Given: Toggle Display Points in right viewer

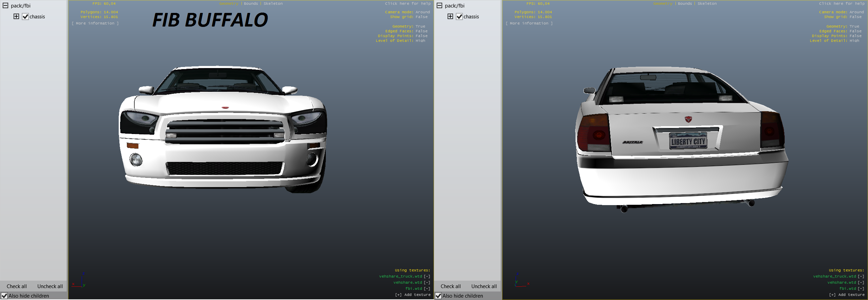Looking at the screenshot, I should [837, 36].
